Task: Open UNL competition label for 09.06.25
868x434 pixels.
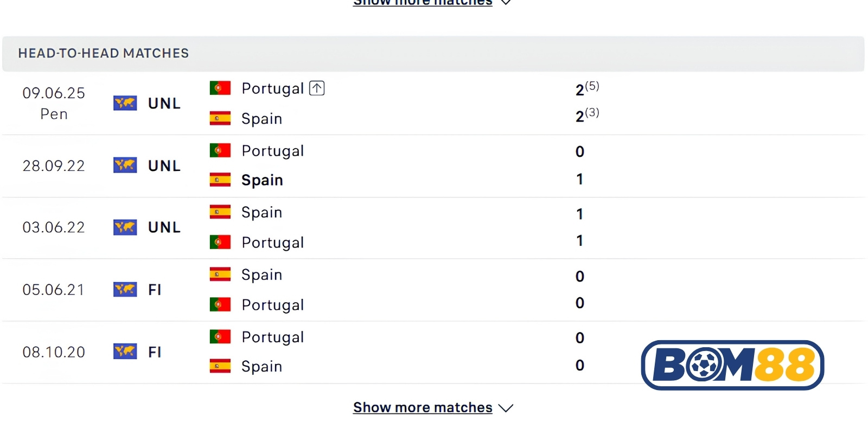Action: [x=164, y=103]
